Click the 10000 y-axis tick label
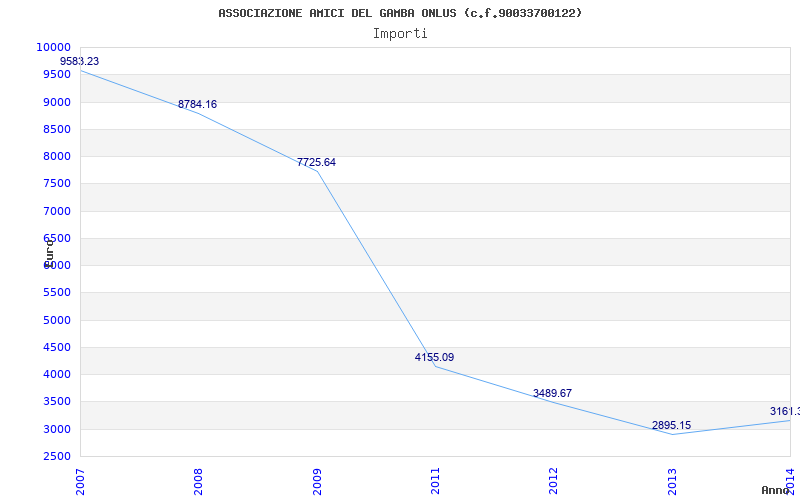 click(x=53, y=47)
